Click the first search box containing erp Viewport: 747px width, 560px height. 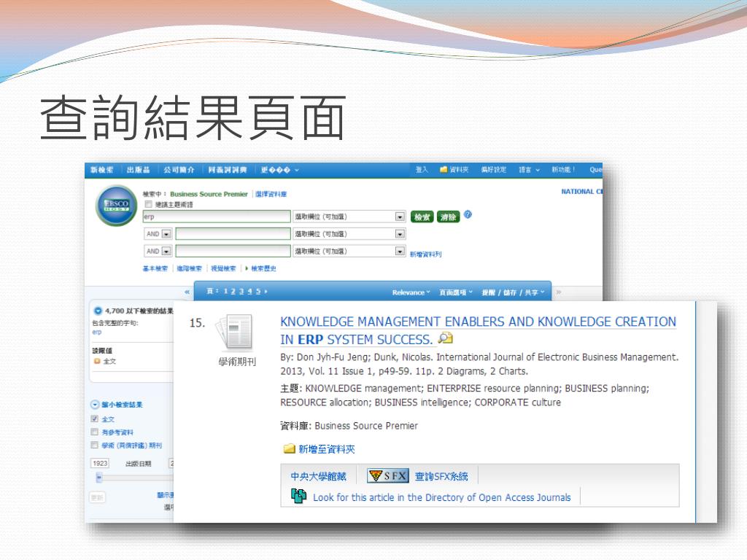click(217, 217)
